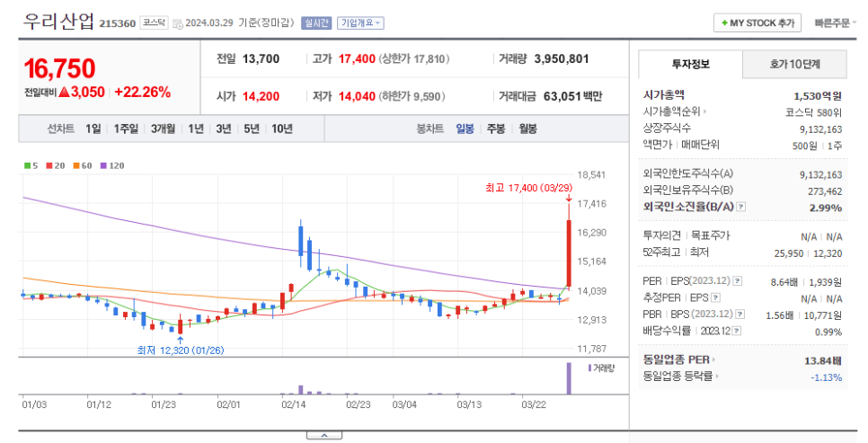Viewport: 868px width, 443px height.
Task: Click purple 120-day moving average legend
Action: 111,165
